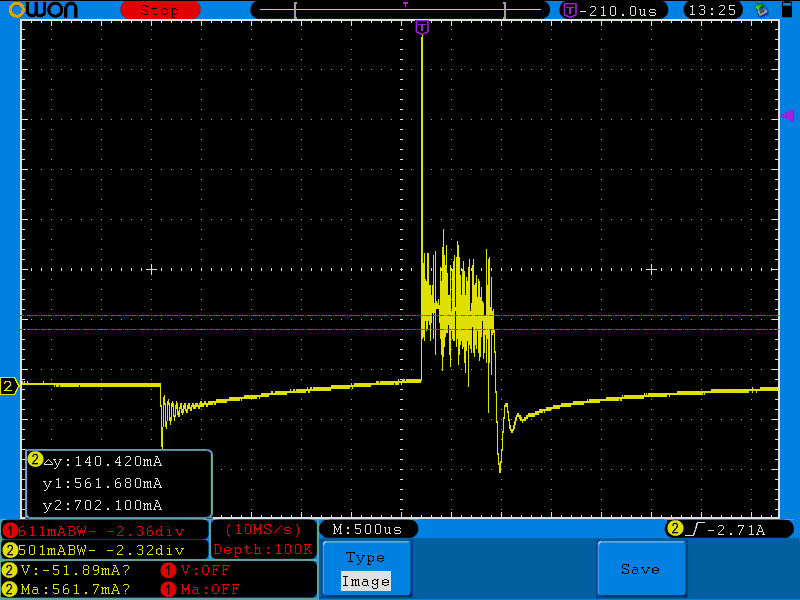Image resolution: width=800 pixels, height=600 pixels.
Task: Select the Image type option
Action: tap(365, 581)
